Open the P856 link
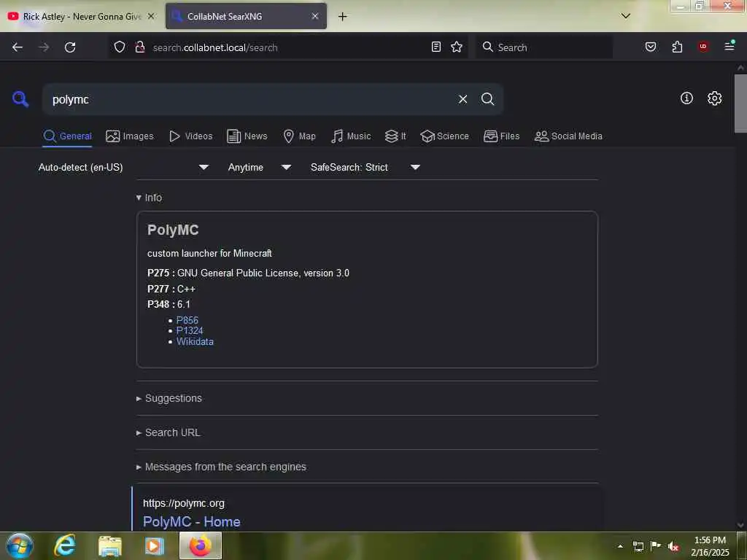 187,321
